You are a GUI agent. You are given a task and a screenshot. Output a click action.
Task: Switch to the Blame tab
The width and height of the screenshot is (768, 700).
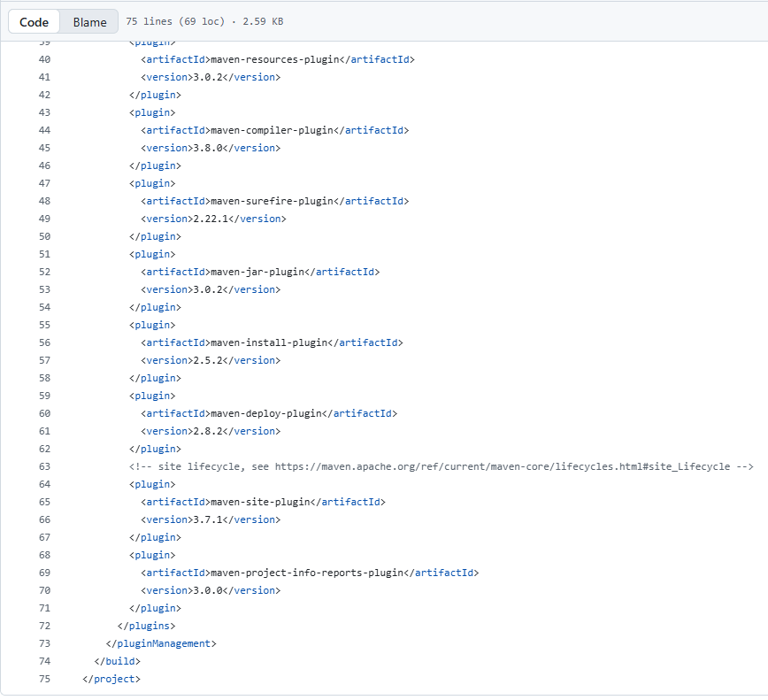pos(88,21)
